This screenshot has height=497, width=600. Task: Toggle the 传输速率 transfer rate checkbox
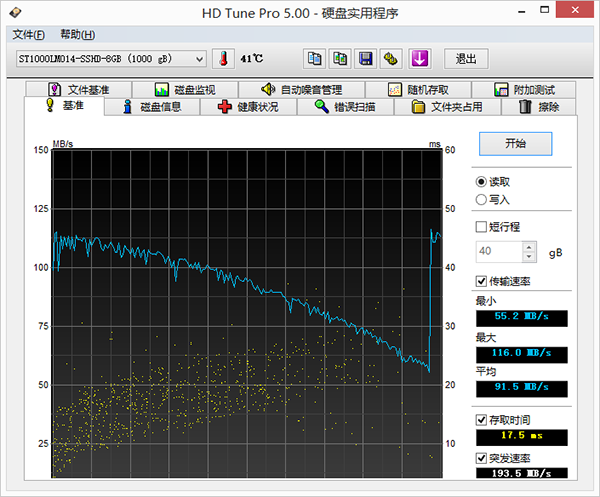(481, 282)
